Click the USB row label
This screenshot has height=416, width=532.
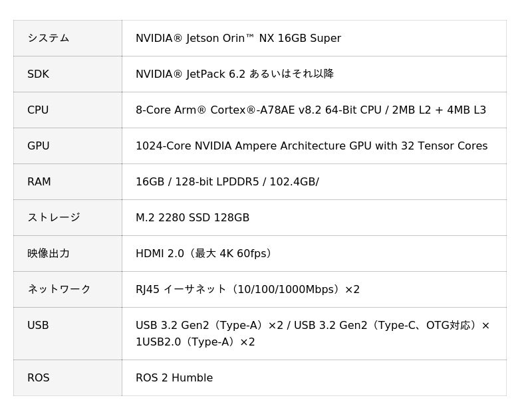point(38,325)
